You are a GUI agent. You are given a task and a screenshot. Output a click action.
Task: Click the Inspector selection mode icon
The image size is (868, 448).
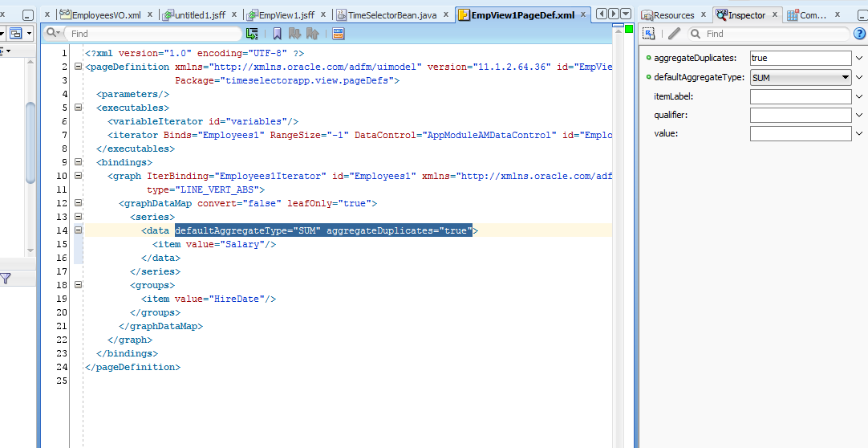[649, 34]
